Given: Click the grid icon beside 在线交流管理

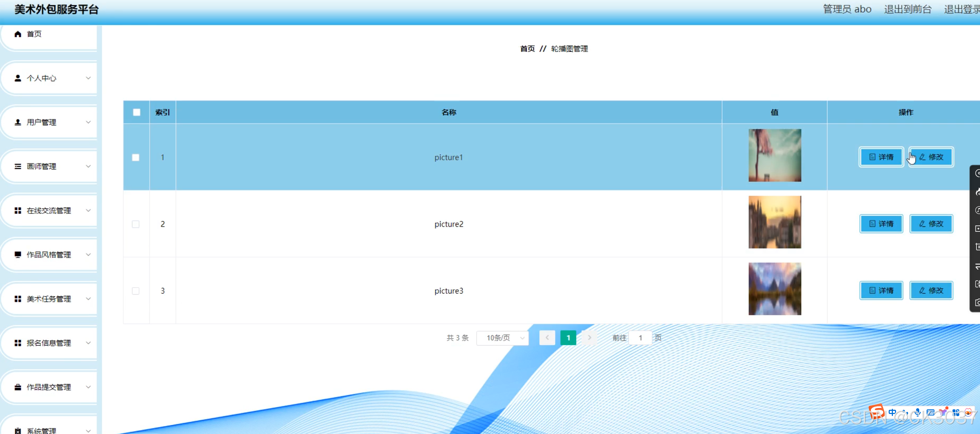Looking at the screenshot, I should pyautogui.click(x=18, y=211).
